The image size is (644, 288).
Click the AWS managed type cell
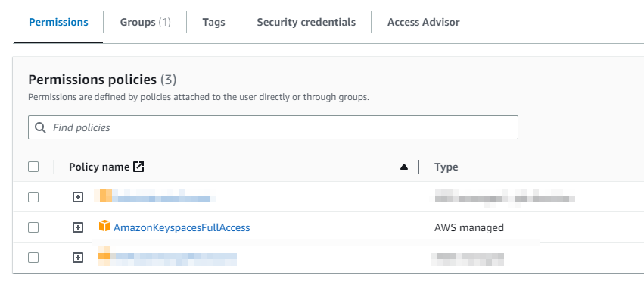[469, 227]
